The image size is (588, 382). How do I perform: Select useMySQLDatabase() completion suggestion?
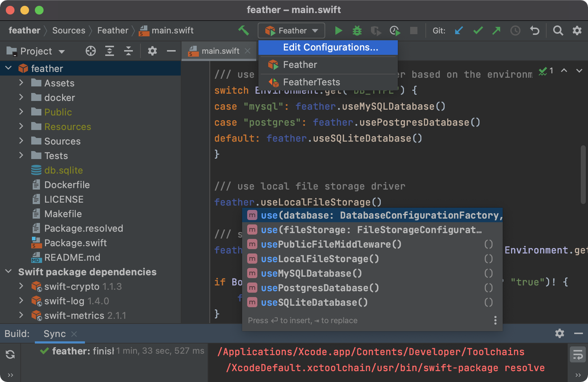[x=311, y=273]
